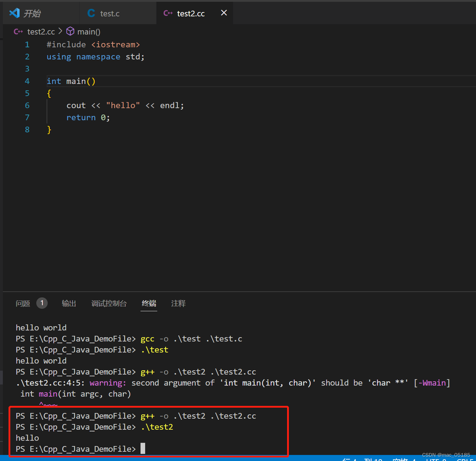Click line number 1 in the gutter
Viewport: 476px width, 461px height.
tap(27, 45)
